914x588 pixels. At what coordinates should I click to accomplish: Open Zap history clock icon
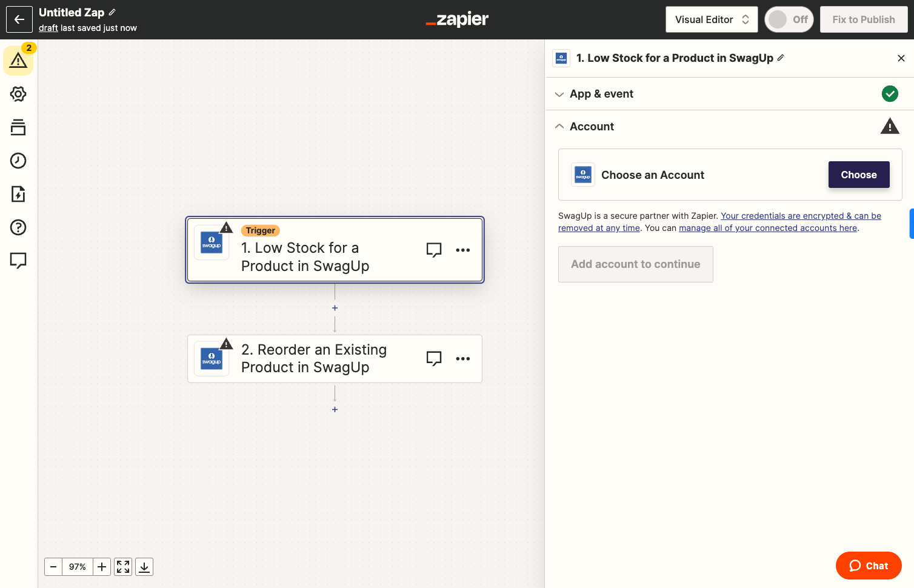18,161
